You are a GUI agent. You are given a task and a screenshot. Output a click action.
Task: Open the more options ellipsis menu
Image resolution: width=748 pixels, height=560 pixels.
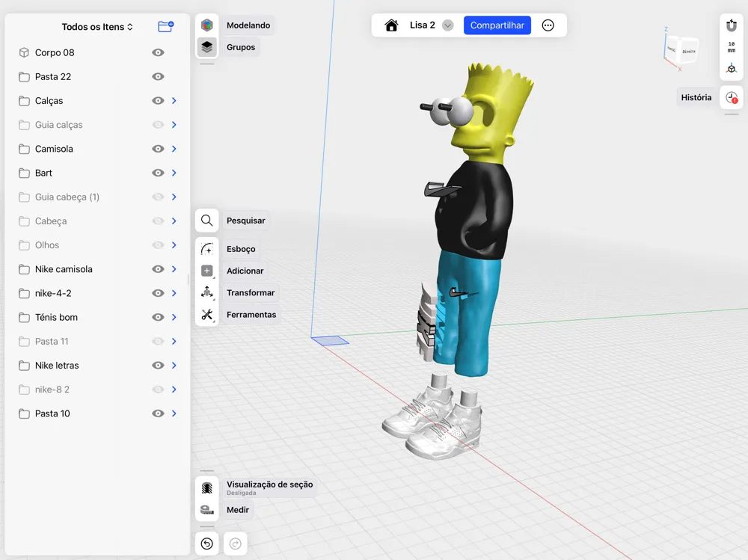tap(548, 25)
